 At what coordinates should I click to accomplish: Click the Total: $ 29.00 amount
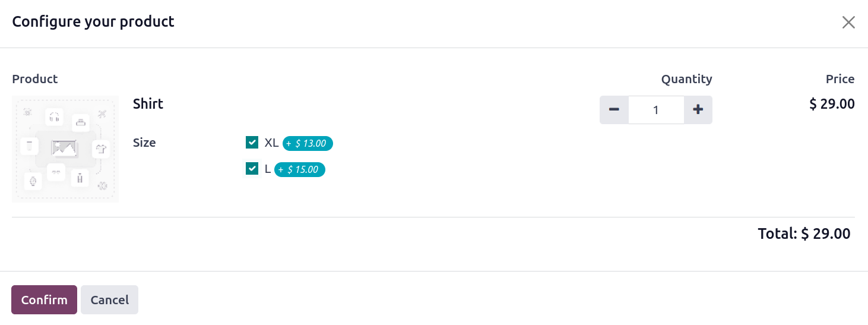(x=804, y=234)
